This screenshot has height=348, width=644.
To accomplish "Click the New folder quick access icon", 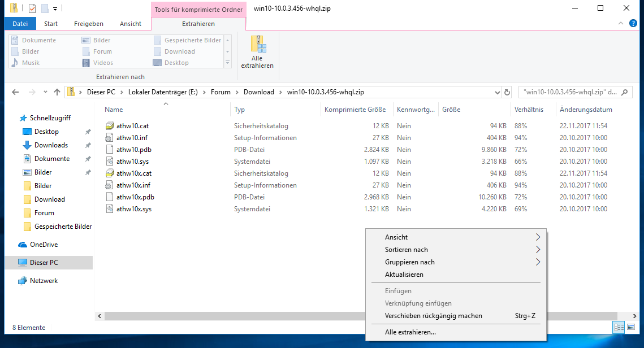I will pyautogui.click(x=45, y=8).
